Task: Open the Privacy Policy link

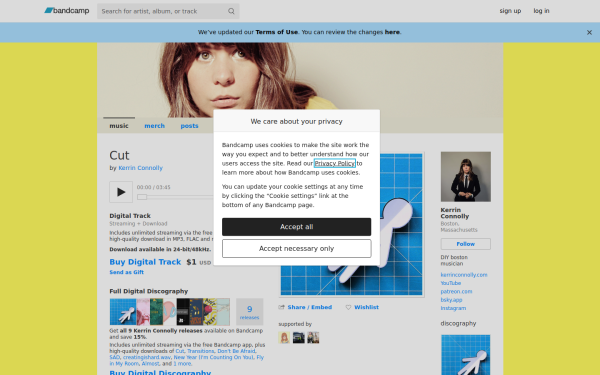Action: (334, 163)
